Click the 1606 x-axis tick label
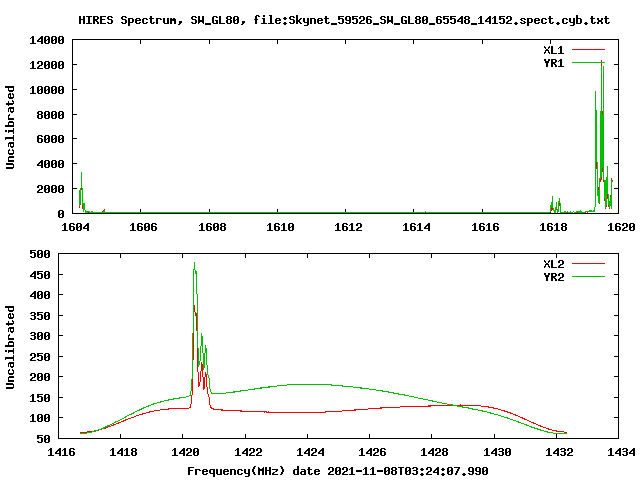Viewport: 640px width, 480px height. click(x=143, y=227)
